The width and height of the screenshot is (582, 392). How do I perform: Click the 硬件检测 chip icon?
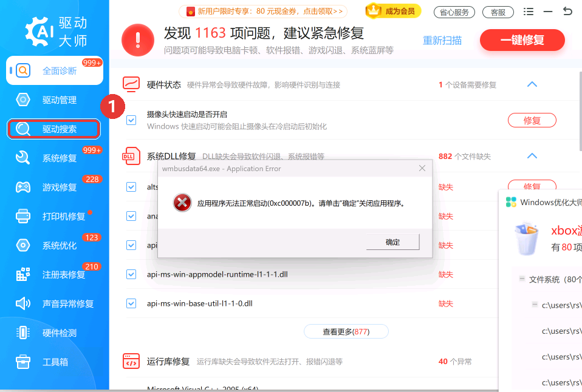(x=23, y=333)
